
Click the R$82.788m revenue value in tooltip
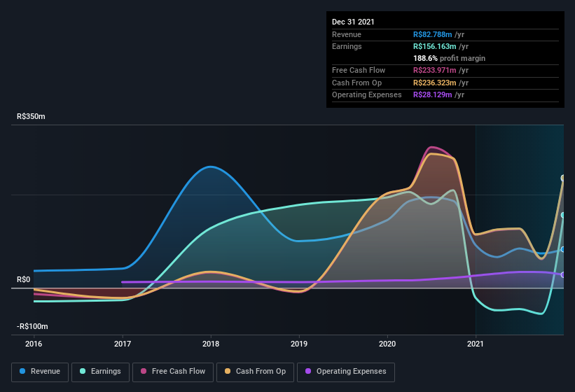pyautogui.click(x=433, y=34)
